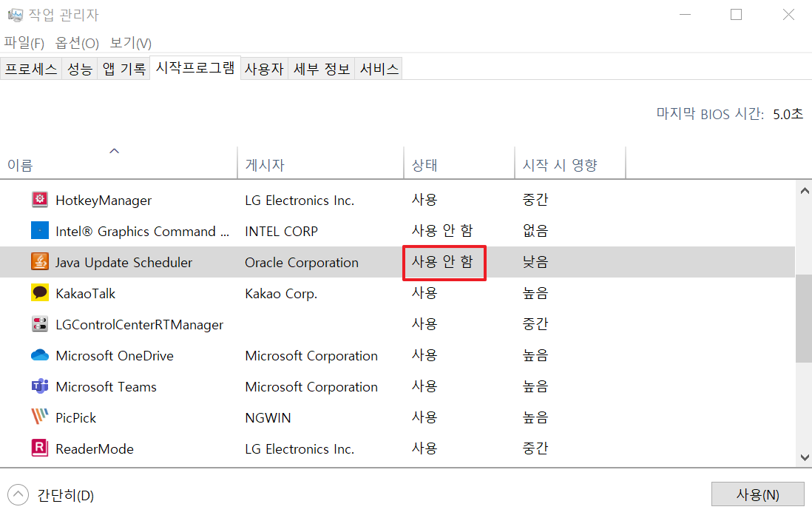
Task: Open the 시작프로그램 tab
Action: [194, 67]
